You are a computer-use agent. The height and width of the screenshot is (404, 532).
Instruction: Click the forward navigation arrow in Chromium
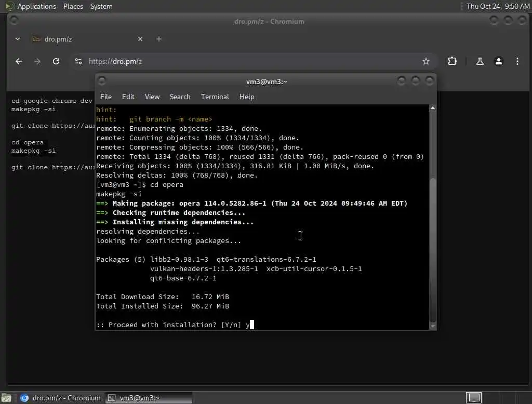coord(37,61)
